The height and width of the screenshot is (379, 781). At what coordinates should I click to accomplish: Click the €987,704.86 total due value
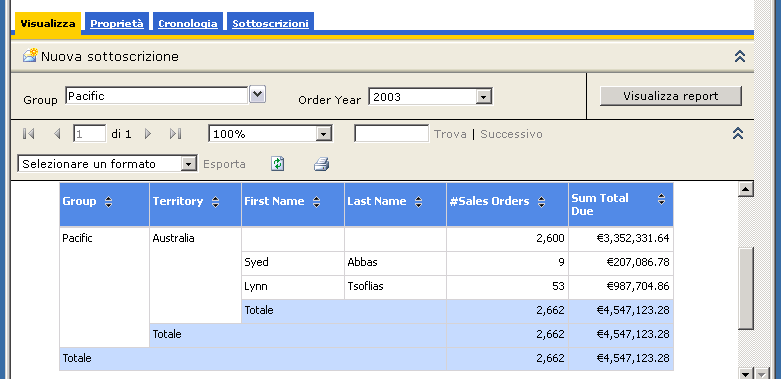point(637,286)
